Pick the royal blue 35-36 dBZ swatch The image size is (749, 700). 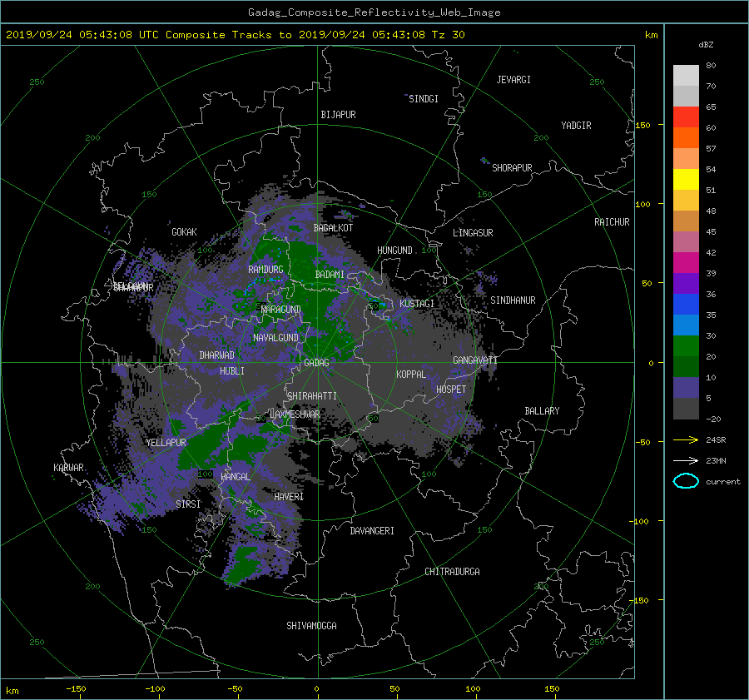(686, 305)
